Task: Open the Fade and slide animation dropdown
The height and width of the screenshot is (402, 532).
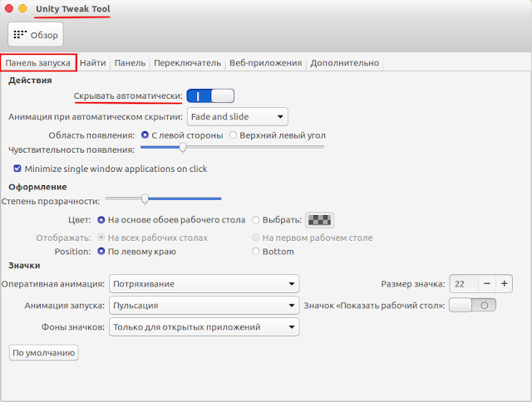Action: point(238,116)
